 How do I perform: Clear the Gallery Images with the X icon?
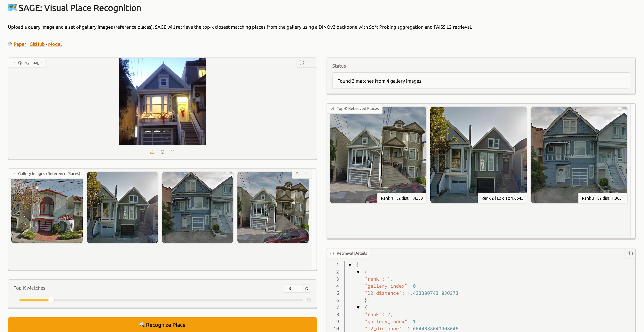point(307,174)
